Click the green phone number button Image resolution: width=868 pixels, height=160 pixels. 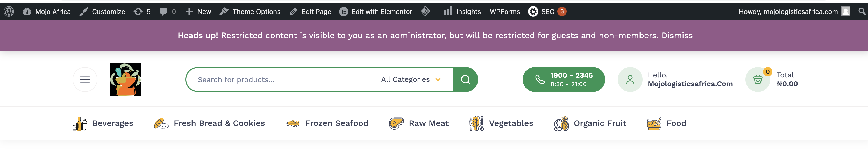point(563,79)
